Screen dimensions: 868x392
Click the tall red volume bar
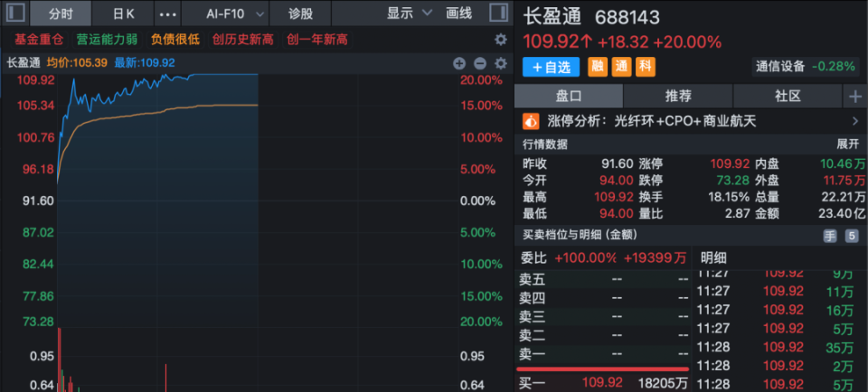(x=60, y=359)
